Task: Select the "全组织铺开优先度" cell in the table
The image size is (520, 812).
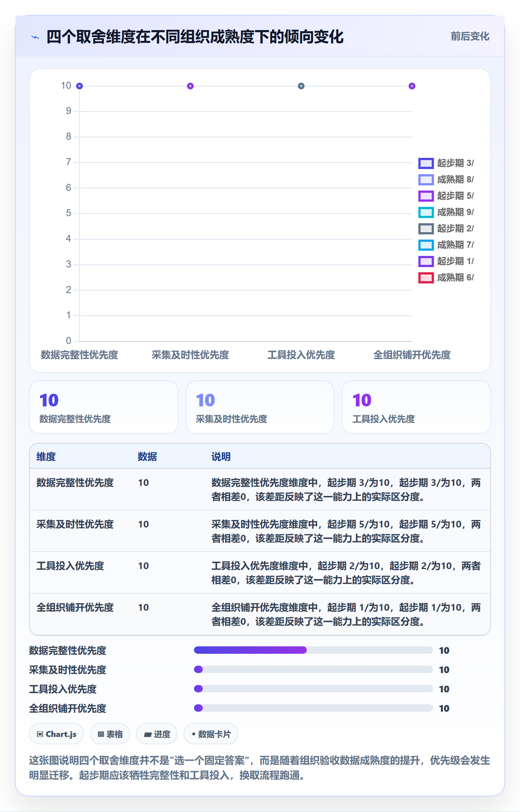Action: pos(75,607)
